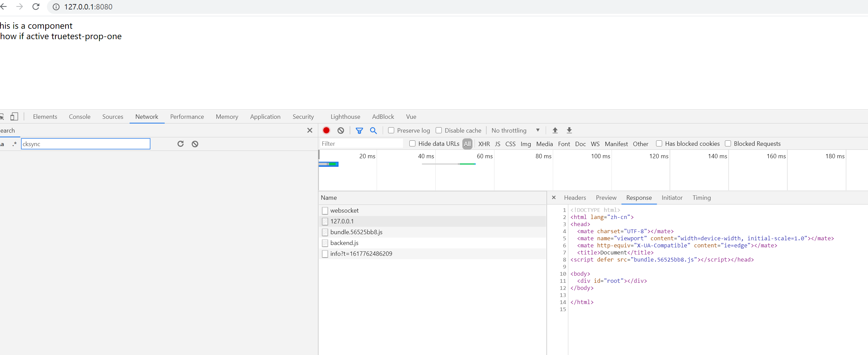Check the Hide data URLs option
This screenshot has height=355, width=868.
[x=412, y=143]
